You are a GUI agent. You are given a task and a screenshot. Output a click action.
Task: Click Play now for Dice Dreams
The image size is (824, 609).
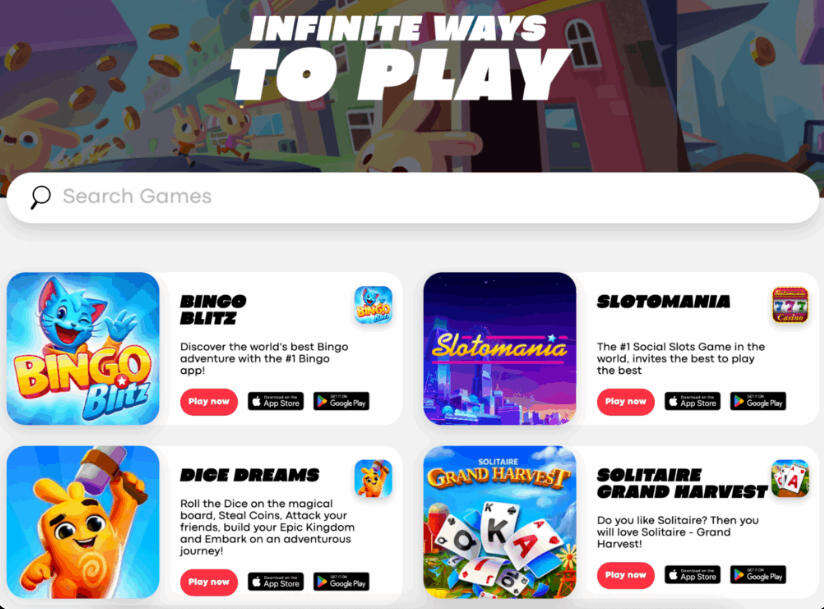coord(209,582)
